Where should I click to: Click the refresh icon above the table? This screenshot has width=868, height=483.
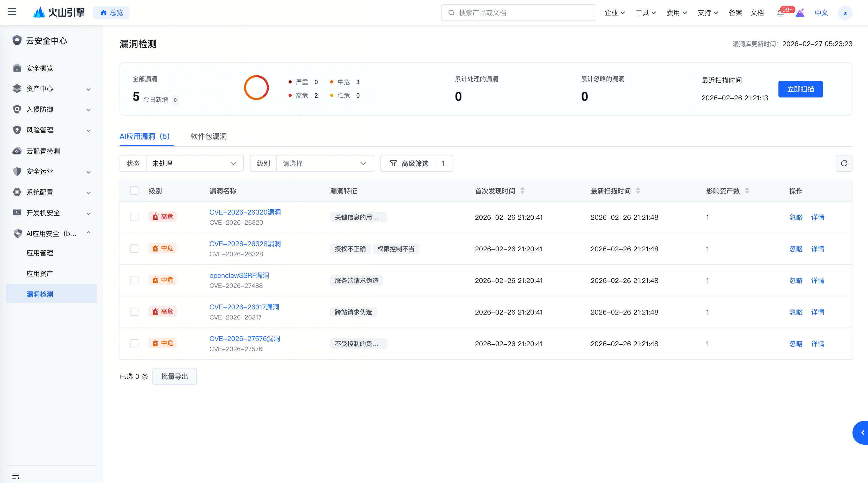844,163
